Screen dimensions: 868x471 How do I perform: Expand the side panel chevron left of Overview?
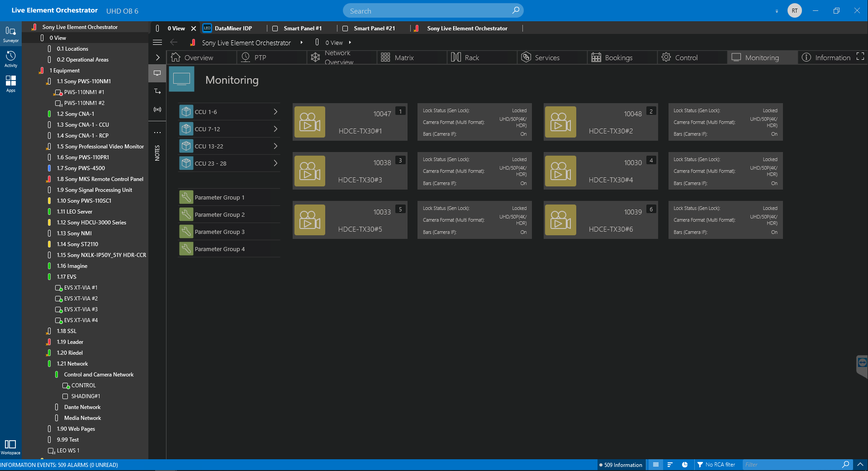tap(157, 57)
